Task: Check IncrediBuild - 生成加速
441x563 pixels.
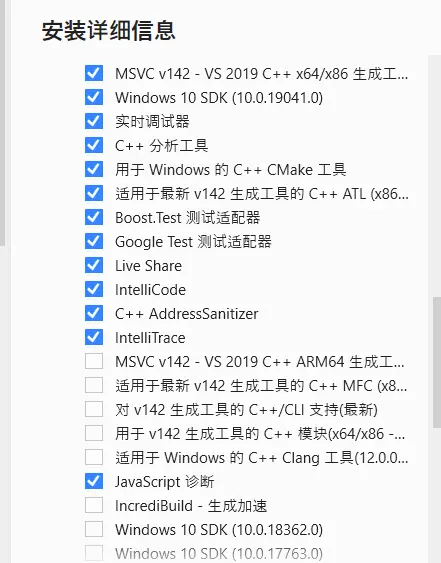Action: point(94,506)
